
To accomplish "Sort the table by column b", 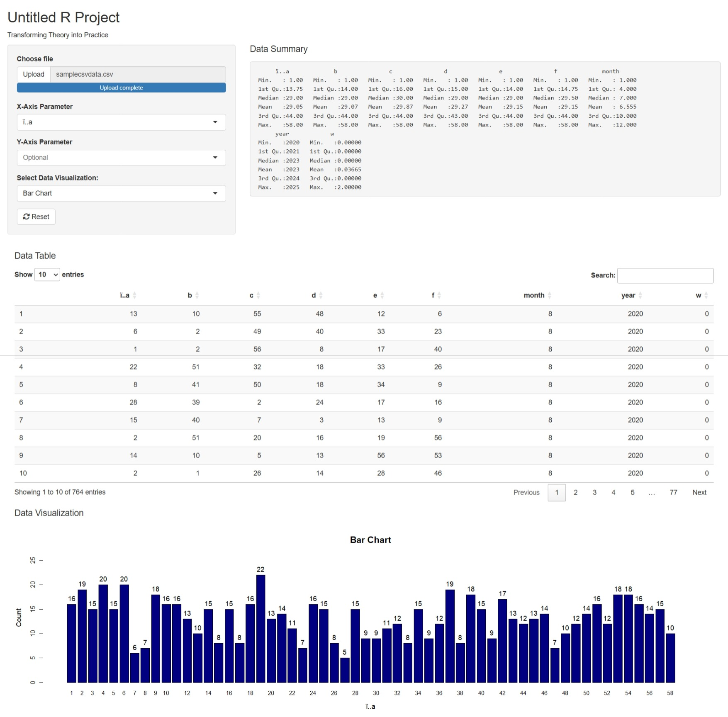I will tap(193, 295).
